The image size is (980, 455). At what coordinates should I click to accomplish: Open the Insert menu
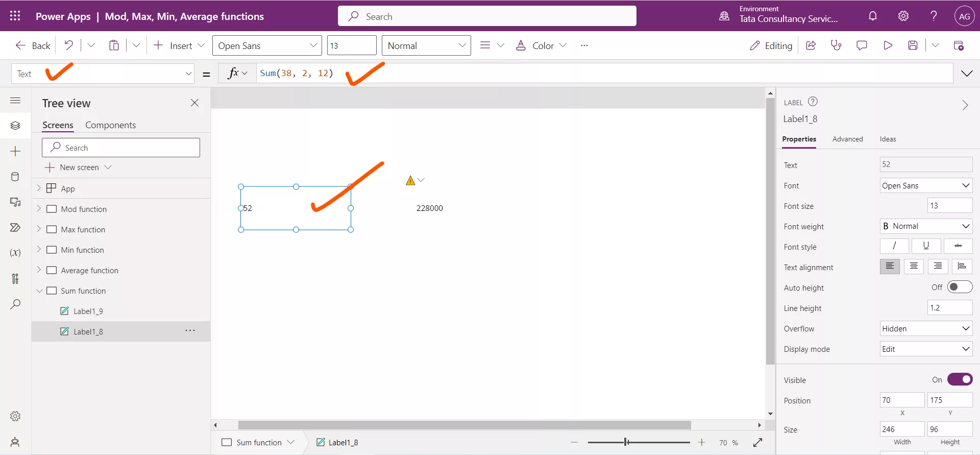pos(179,45)
